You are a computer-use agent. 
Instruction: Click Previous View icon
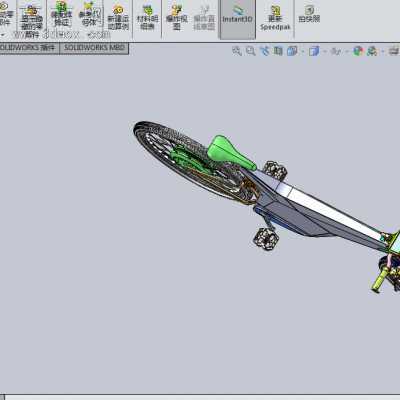[x=264, y=51]
